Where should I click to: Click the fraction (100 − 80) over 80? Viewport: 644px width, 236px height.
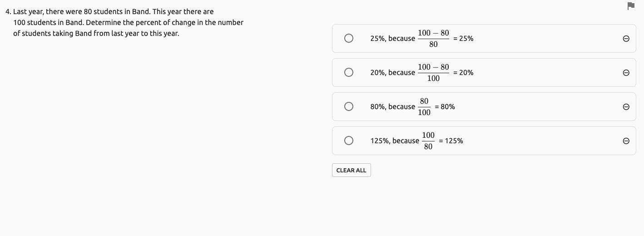(x=433, y=38)
